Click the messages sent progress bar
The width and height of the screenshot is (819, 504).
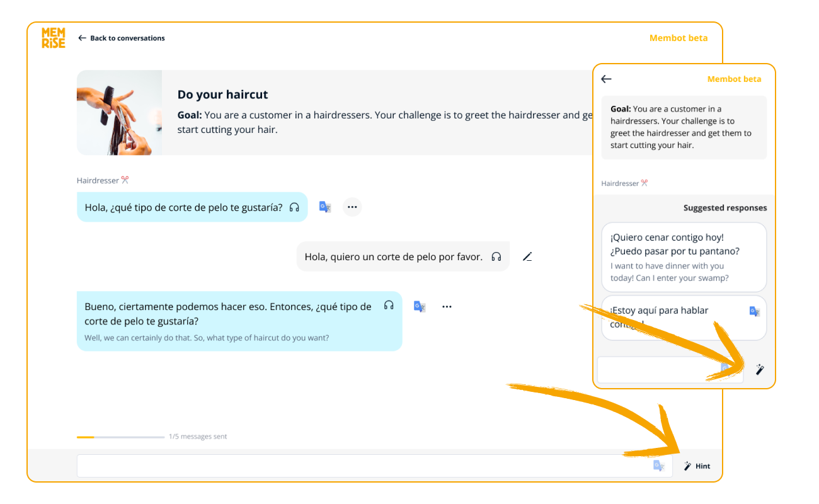coord(120,437)
